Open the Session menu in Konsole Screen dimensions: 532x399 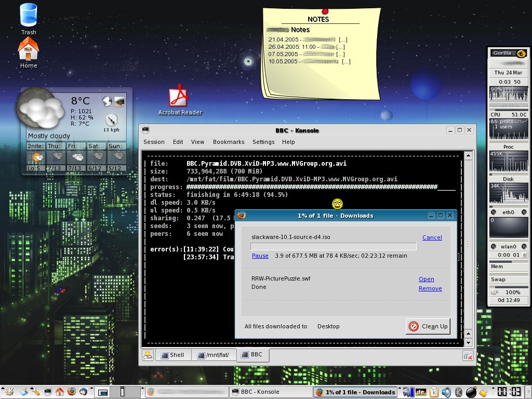(x=154, y=142)
